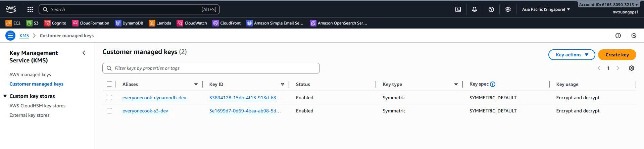Open table preferences gear icon
Viewport: 644px width, 149px height.
(x=632, y=68)
